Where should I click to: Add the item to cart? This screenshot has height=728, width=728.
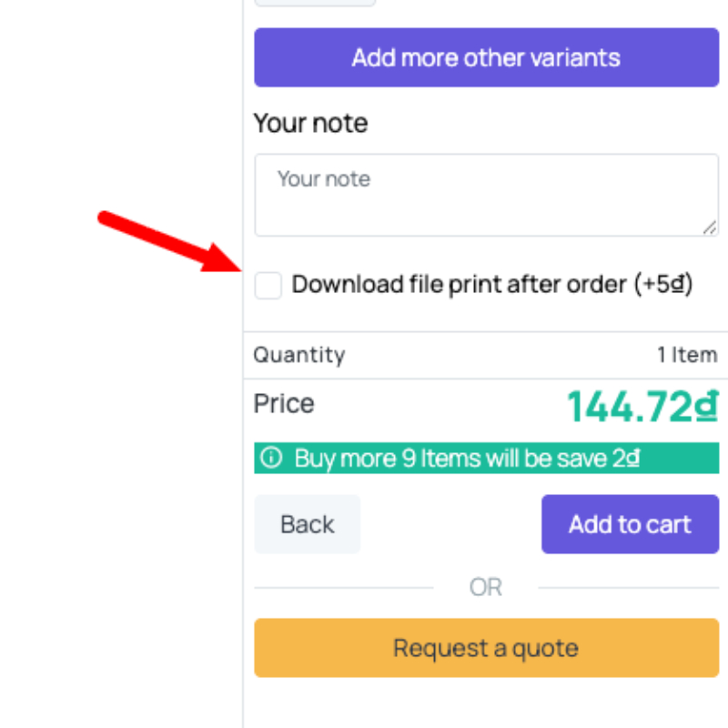click(x=630, y=524)
